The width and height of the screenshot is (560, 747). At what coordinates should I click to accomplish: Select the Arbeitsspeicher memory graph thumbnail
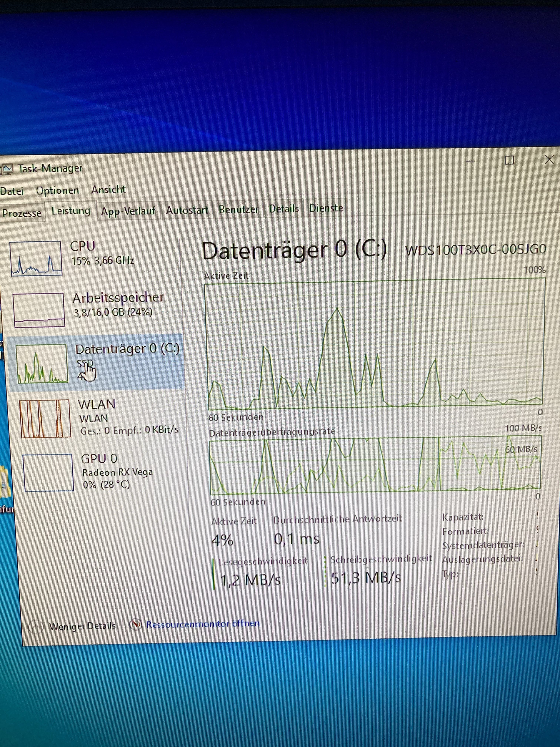click(x=39, y=310)
